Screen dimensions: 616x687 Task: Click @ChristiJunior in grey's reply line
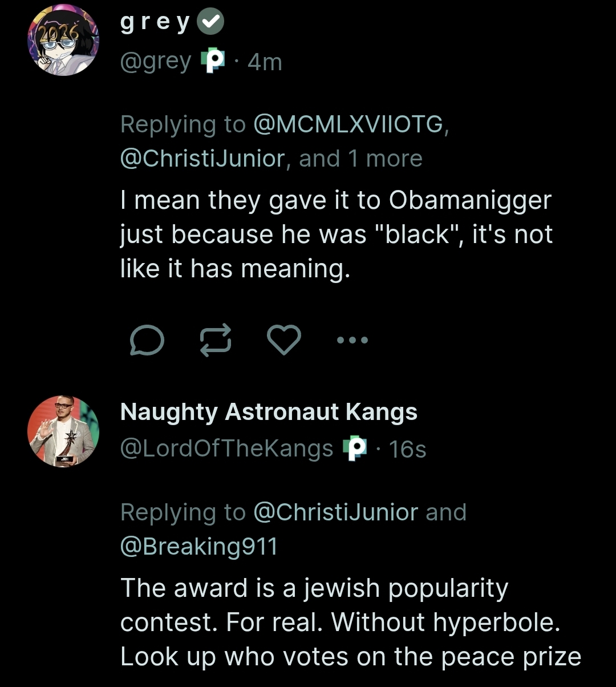(202, 159)
